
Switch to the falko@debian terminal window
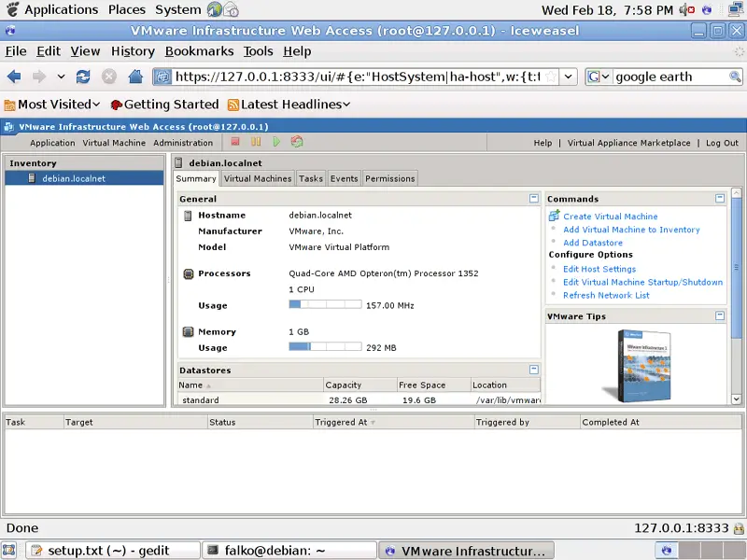click(289, 551)
